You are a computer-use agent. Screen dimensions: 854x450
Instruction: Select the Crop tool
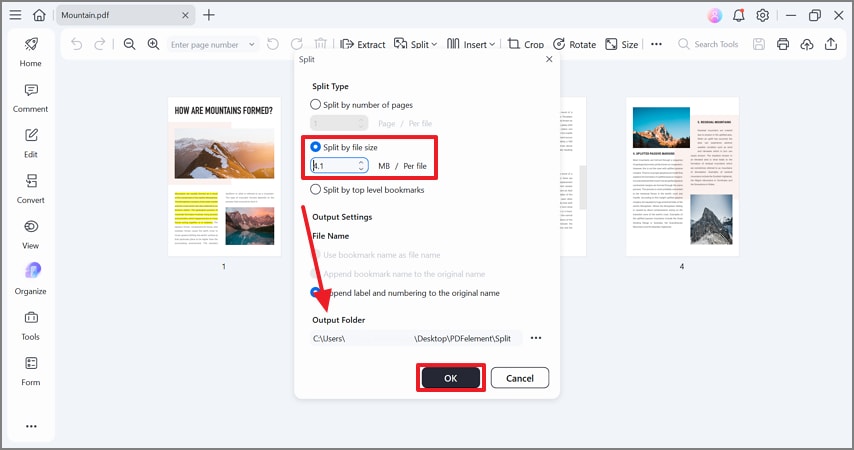pos(526,44)
